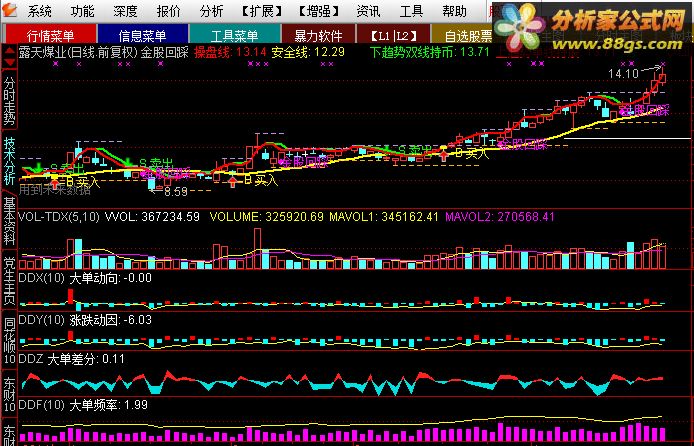Open the 帮助 menu
The width and height of the screenshot is (694, 446).
coord(455,11)
